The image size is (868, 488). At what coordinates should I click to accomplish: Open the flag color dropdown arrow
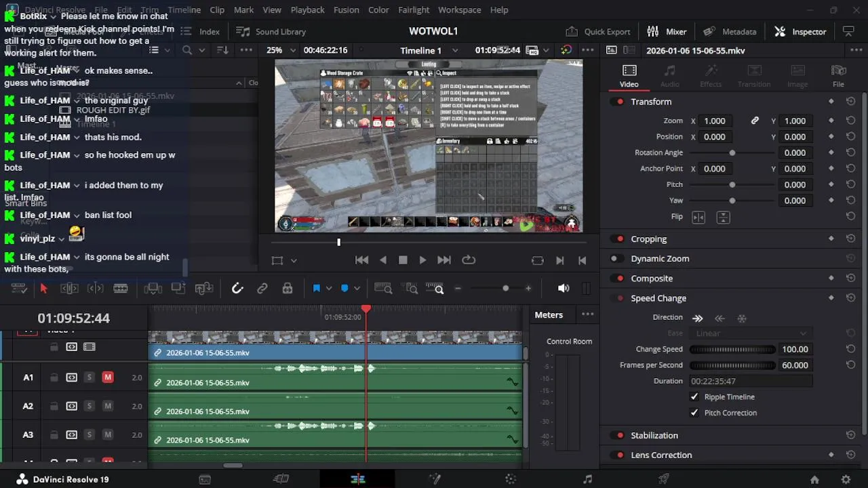[x=329, y=289]
